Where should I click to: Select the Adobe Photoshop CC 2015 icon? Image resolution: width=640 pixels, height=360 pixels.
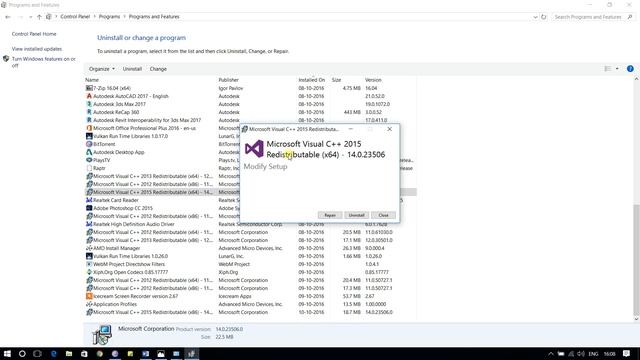pos(89,208)
